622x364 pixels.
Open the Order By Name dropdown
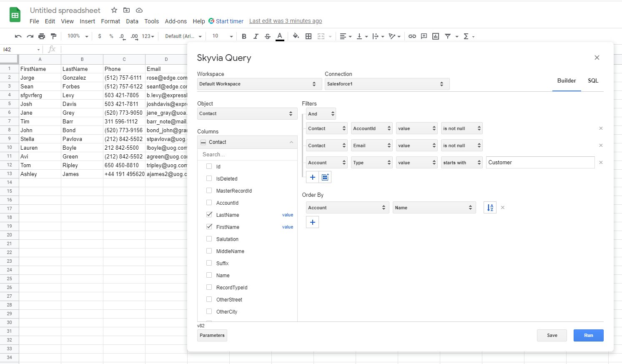click(x=434, y=208)
